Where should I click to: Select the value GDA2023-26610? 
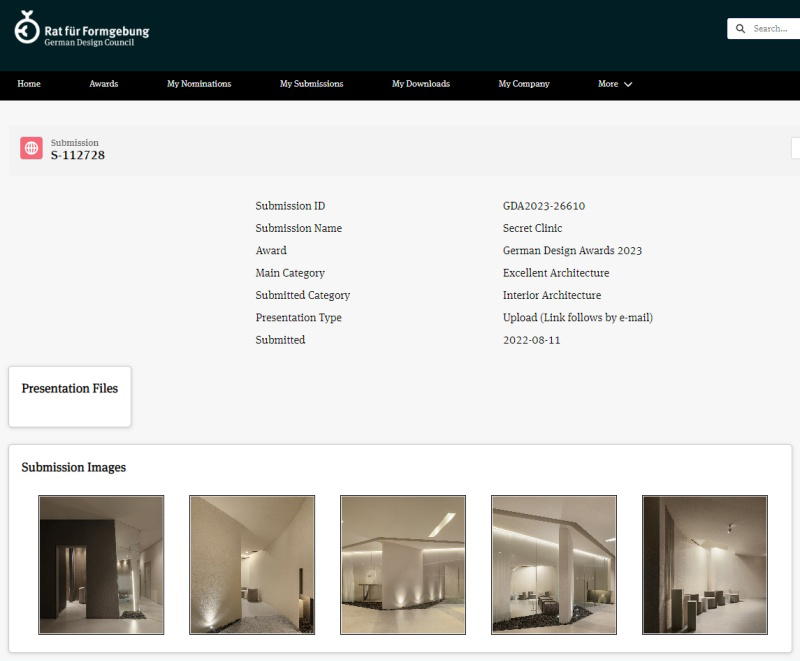pyautogui.click(x=544, y=206)
